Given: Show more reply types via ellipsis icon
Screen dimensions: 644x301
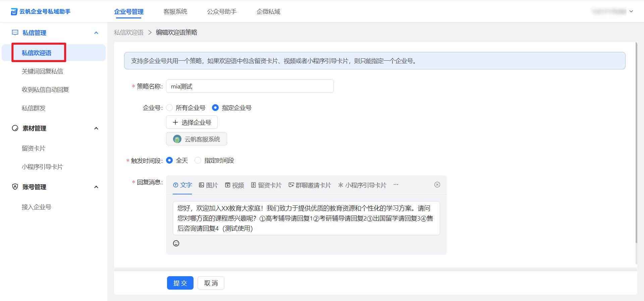Looking at the screenshot, I should pyautogui.click(x=396, y=185).
